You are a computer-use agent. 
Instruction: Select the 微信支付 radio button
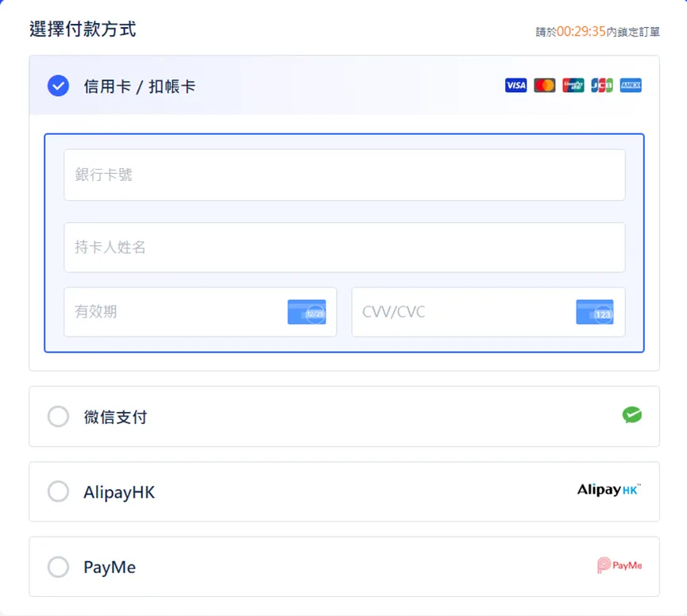(58, 417)
